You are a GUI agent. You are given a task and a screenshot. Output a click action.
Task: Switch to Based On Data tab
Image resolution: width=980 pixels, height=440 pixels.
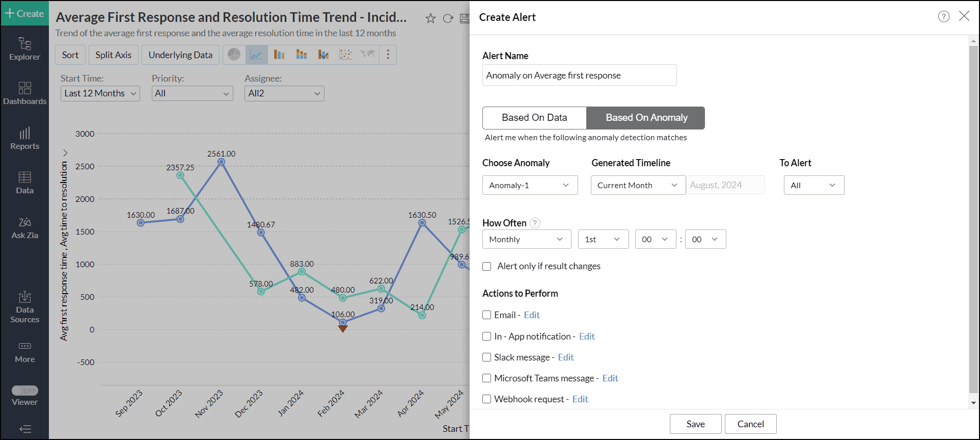(534, 118)
